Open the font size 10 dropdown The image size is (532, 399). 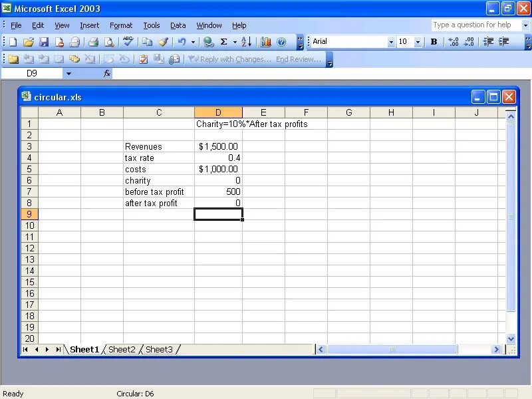(418, 42)
